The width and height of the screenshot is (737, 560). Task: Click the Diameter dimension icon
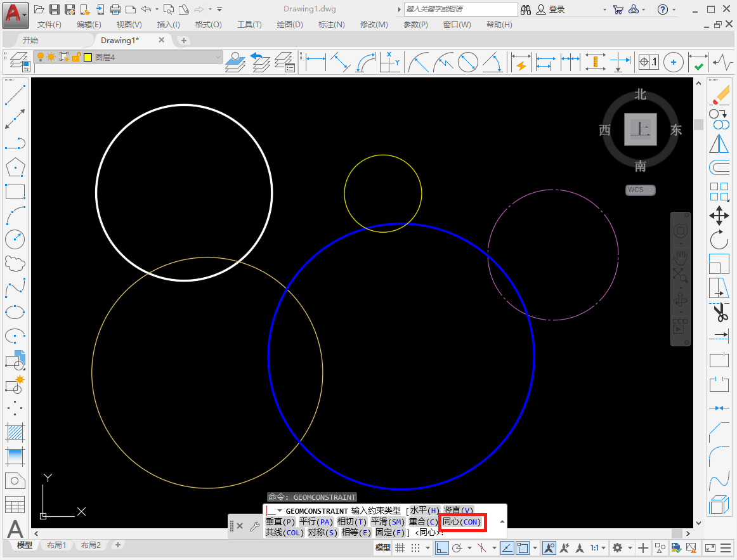point(467,62)
